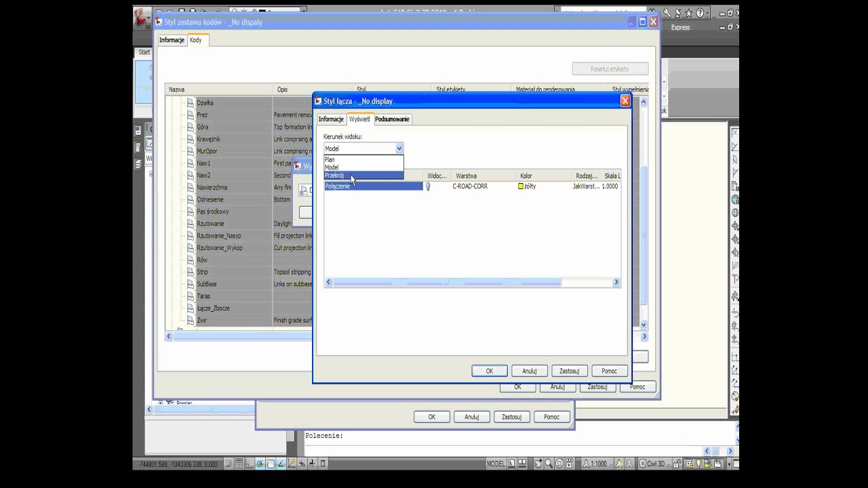
Task: Click the Favorites star icon
Action: click(688, 13)
